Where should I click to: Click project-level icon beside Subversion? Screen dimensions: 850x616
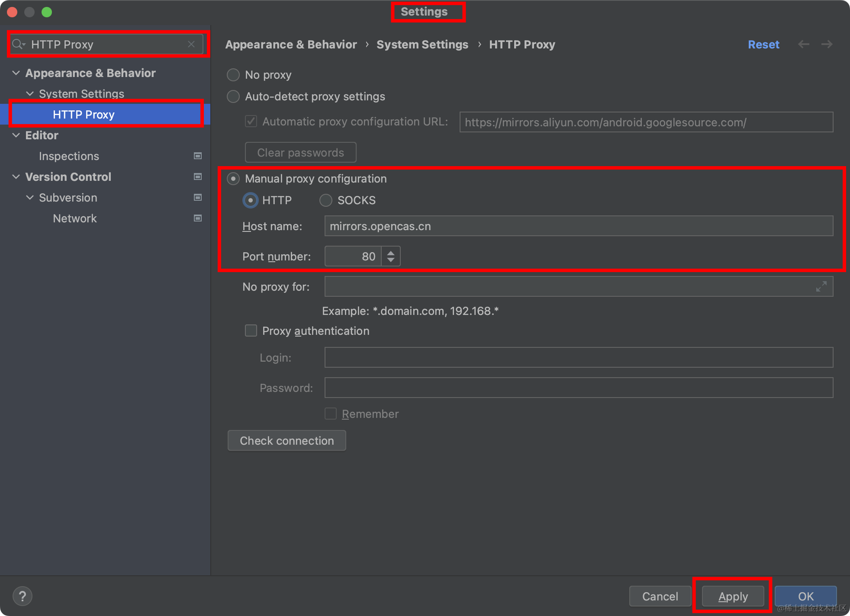coord(198,197)
